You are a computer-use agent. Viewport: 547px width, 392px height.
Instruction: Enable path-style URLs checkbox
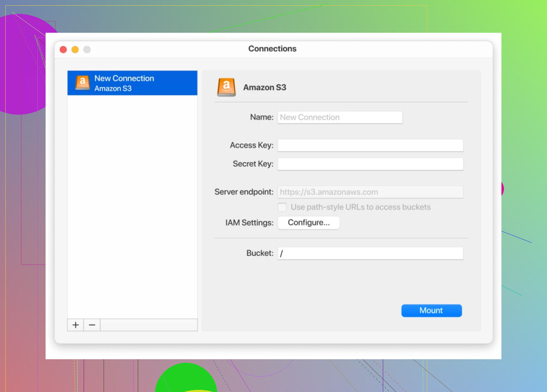(x=282, y=207)
